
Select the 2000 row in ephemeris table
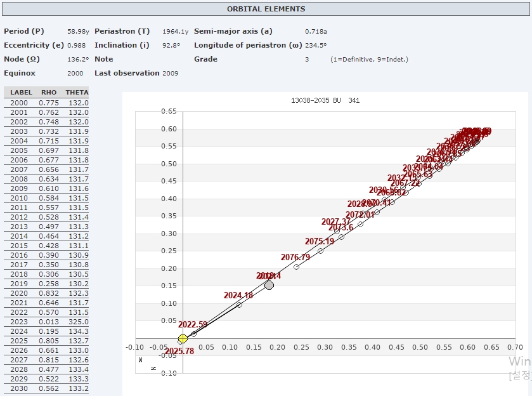pos(46,103)
